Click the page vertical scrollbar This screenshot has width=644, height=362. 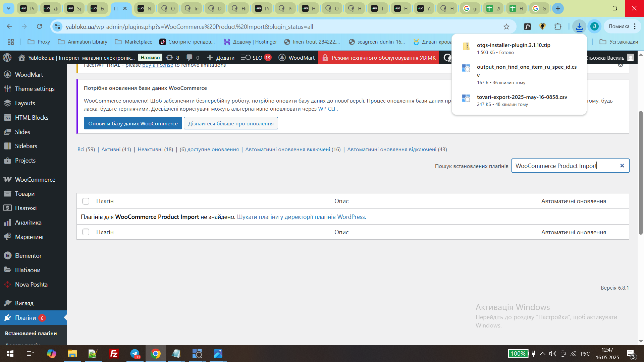pos(641,173)
